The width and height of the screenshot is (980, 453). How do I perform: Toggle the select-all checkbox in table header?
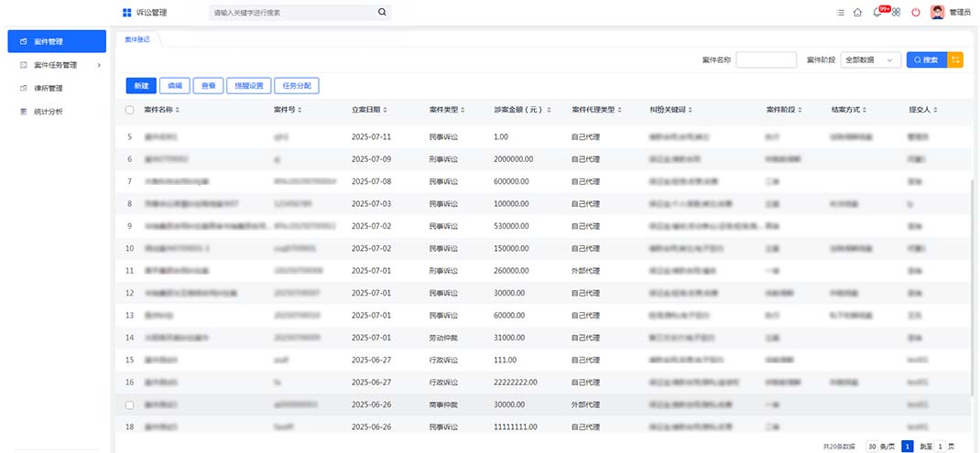129,110
